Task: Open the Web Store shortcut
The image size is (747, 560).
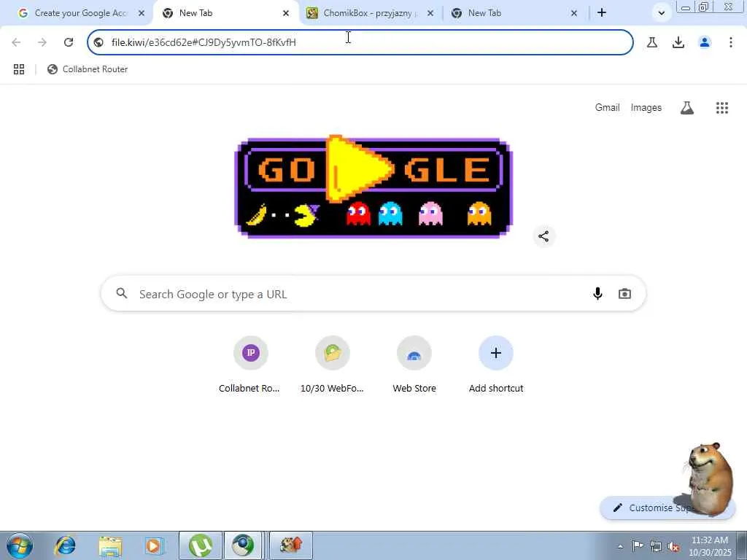Action: pyautogui.click(x=414, y=365)
